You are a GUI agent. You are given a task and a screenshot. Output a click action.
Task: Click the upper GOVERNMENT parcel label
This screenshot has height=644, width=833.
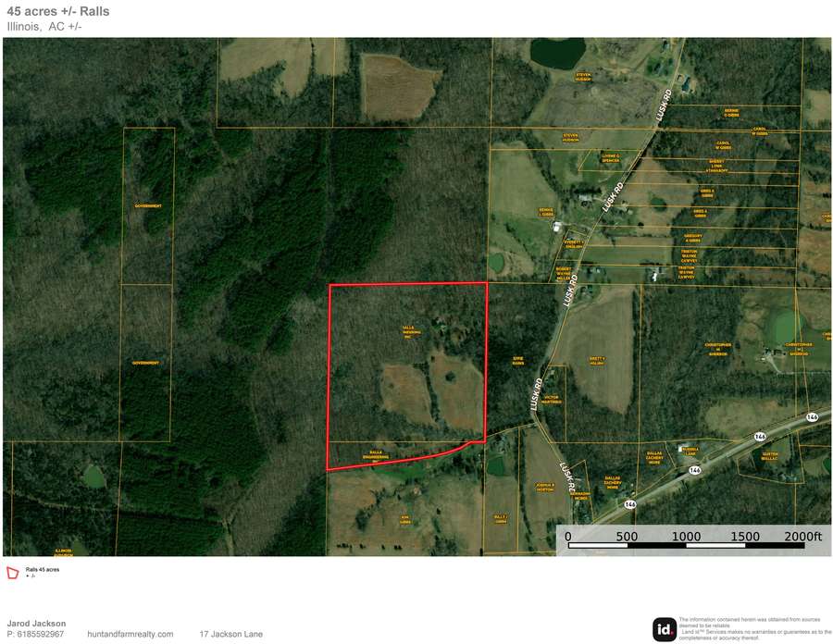[148, 205]
